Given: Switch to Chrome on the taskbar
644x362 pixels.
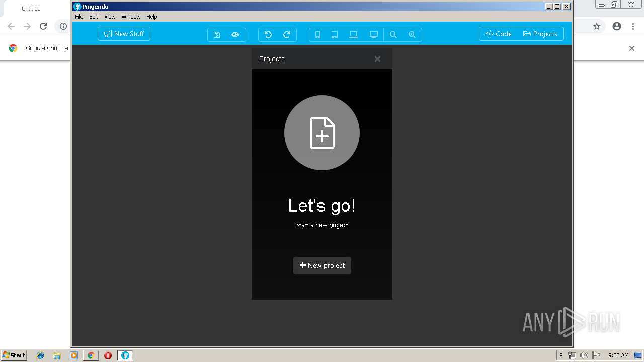Looking at the screenshot, I should tap(91, 355).
